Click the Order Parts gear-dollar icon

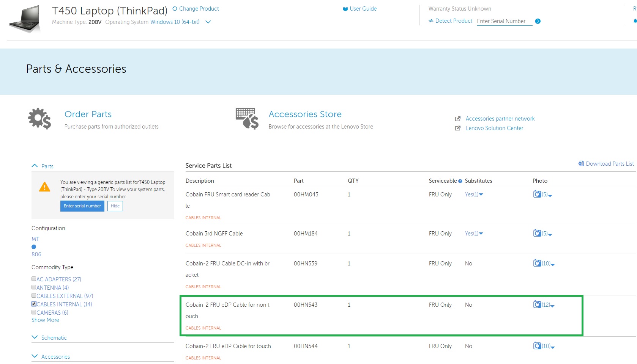39,119
